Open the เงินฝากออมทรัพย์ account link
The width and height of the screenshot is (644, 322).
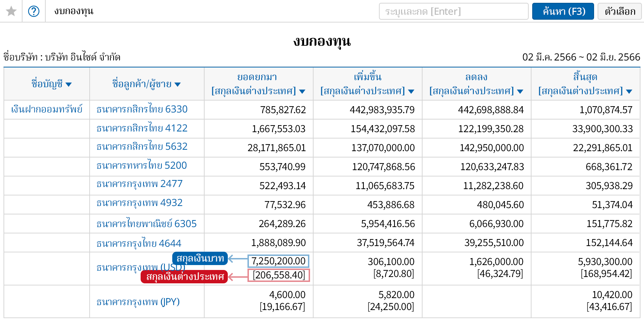pyautogui.click(x=47, y=109)
